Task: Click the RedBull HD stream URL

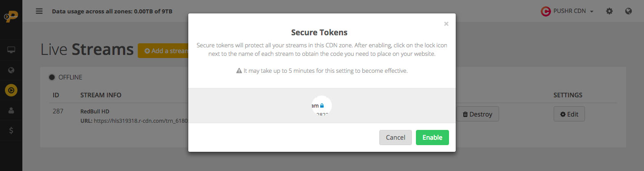Action: pos(134,120)
